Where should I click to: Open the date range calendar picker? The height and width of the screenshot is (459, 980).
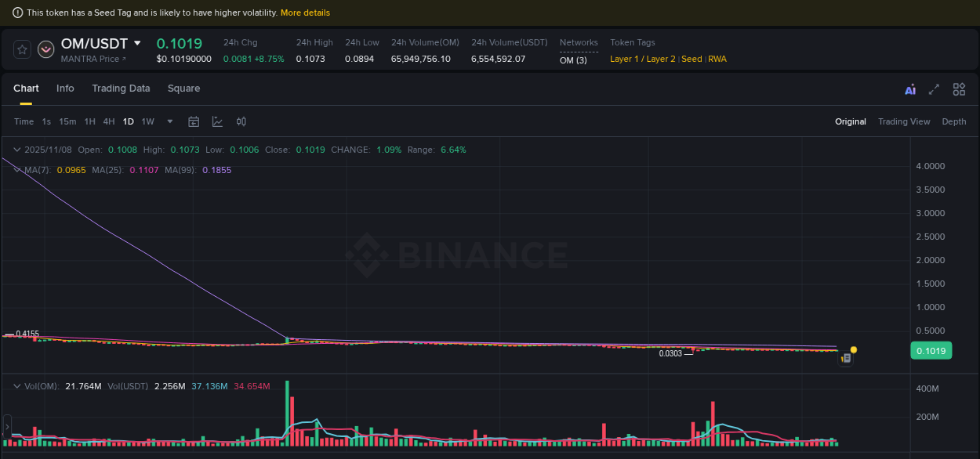[194, 121]
